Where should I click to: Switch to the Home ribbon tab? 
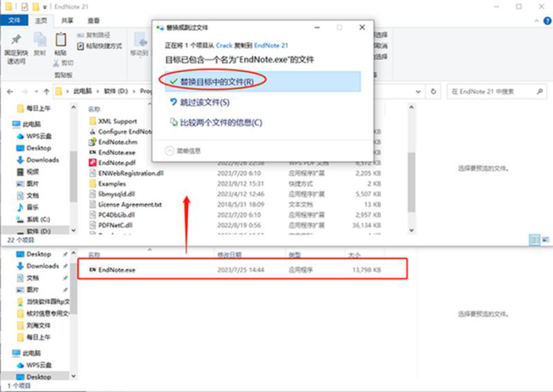(41, 21)
